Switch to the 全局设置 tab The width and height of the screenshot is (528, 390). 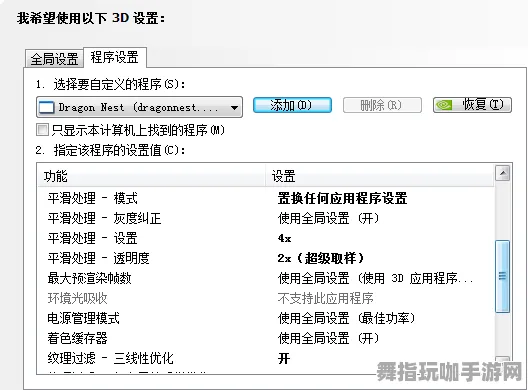coord(54,59)
